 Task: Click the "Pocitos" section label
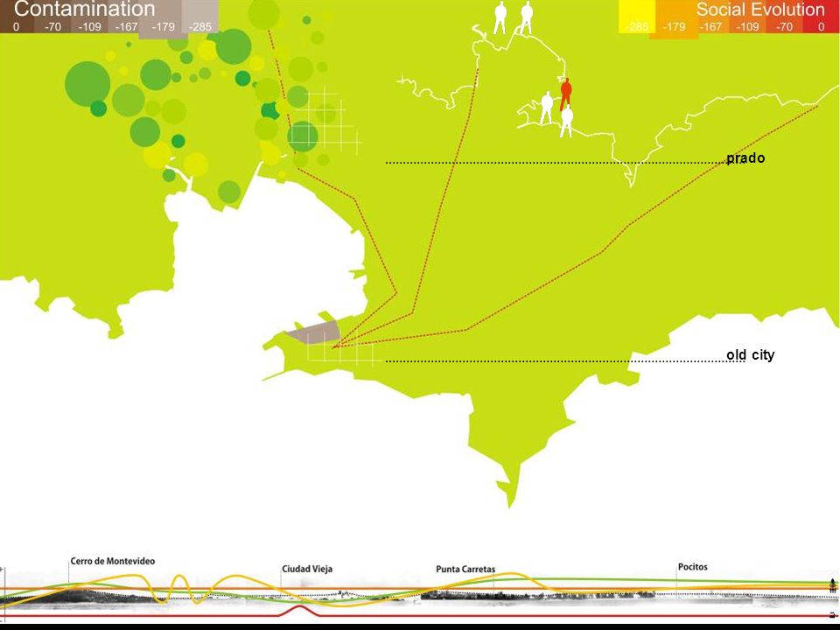[x=693, y=566]
